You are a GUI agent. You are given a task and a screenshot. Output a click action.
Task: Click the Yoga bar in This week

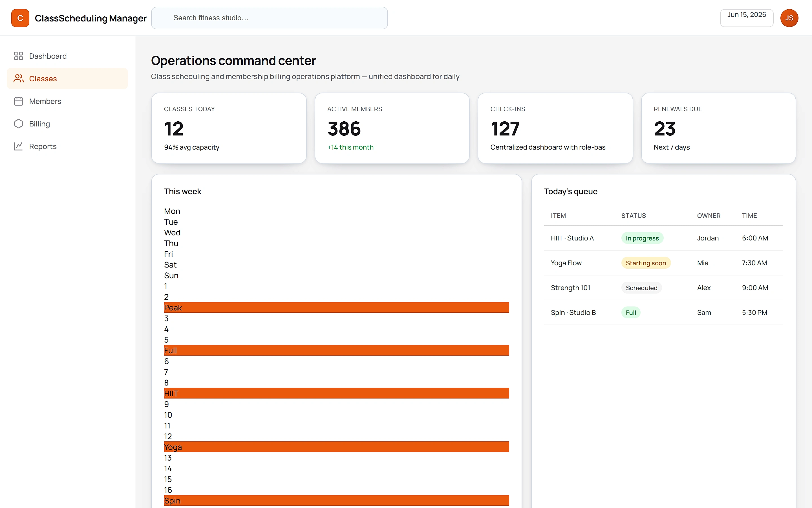pos(337,447)
